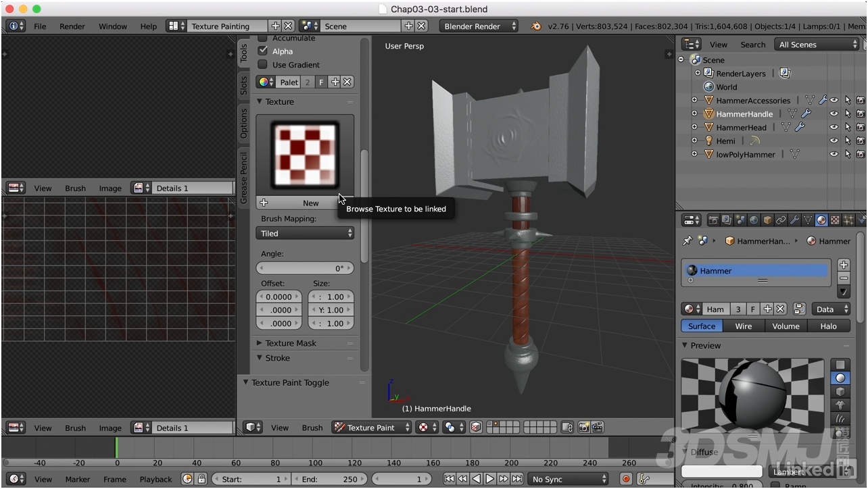Open the Constraints properties chain icon
This screenshot has width=868, height=489.
click(781, 220)
